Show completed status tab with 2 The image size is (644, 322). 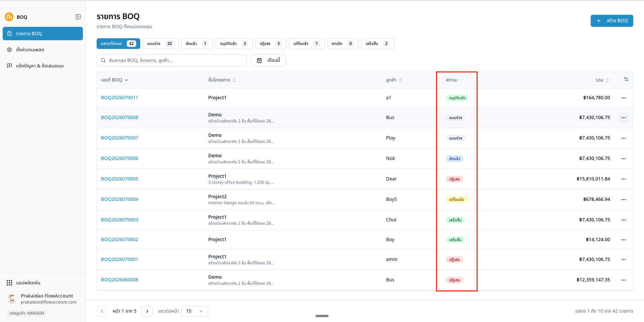377,44
